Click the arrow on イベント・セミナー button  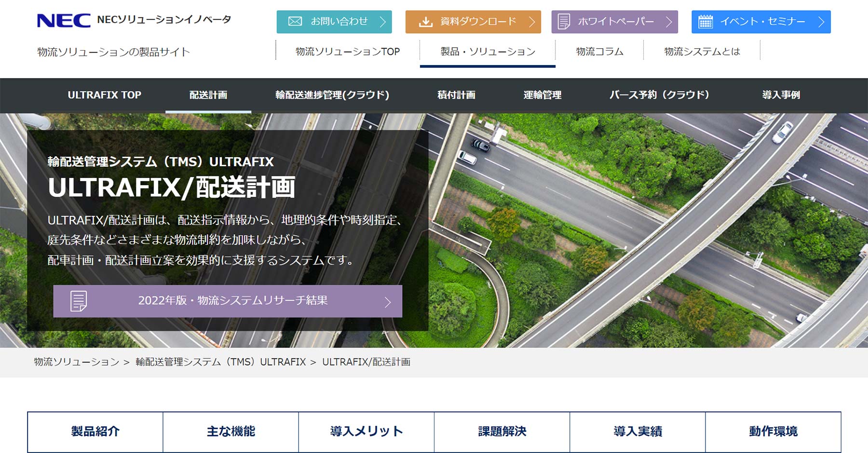click(x=821, y=22)
